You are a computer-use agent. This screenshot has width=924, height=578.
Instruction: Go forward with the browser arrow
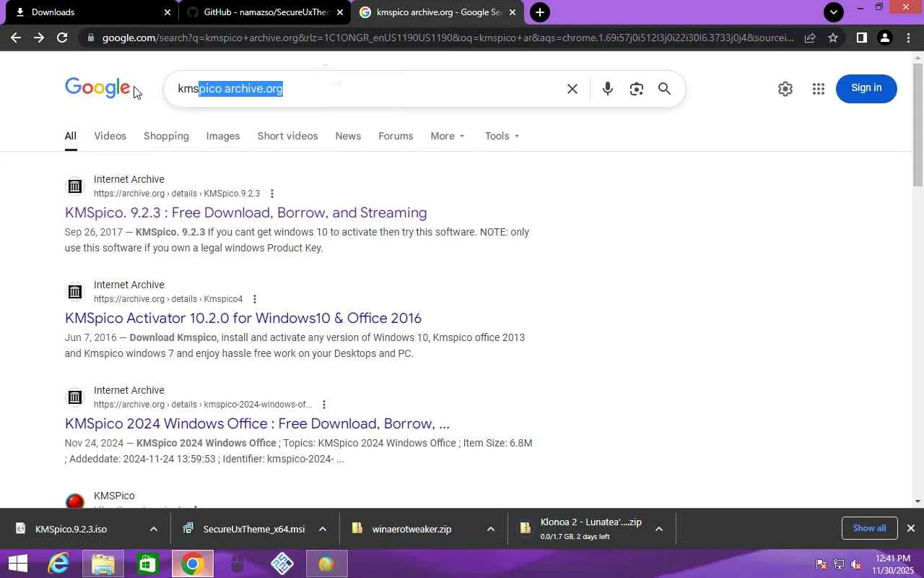pos(39,38)
